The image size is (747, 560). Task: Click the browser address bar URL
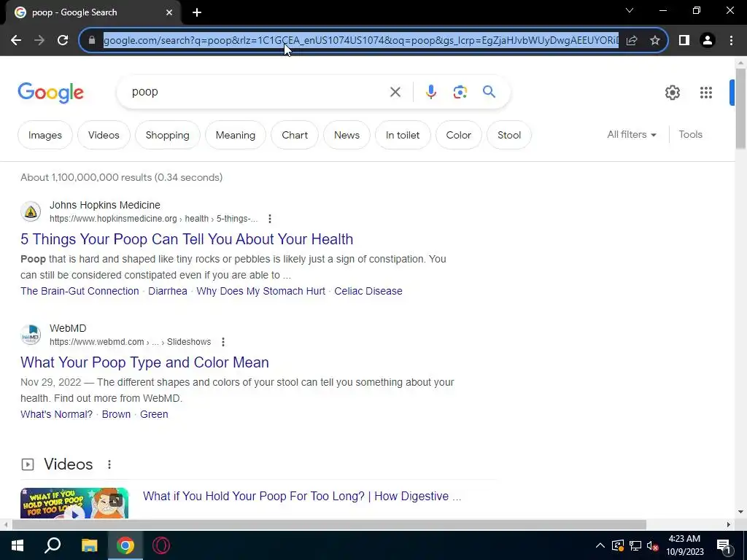(x=360, y=41)
